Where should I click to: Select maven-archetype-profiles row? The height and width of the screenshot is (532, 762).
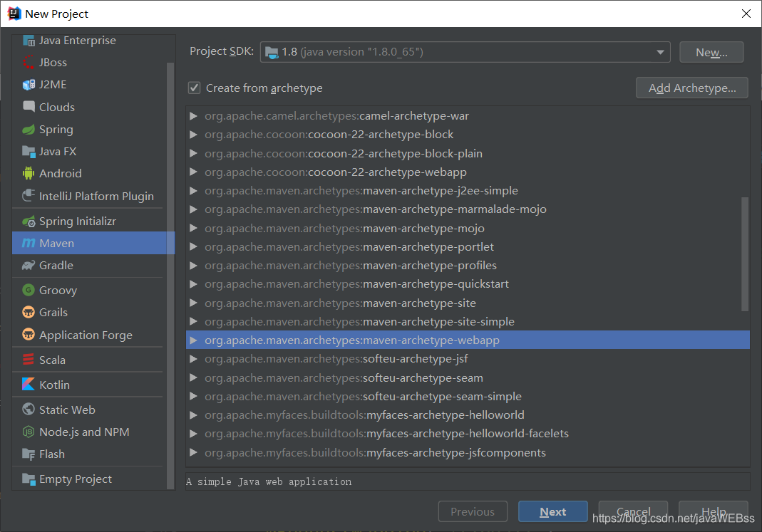coord(468,266)
